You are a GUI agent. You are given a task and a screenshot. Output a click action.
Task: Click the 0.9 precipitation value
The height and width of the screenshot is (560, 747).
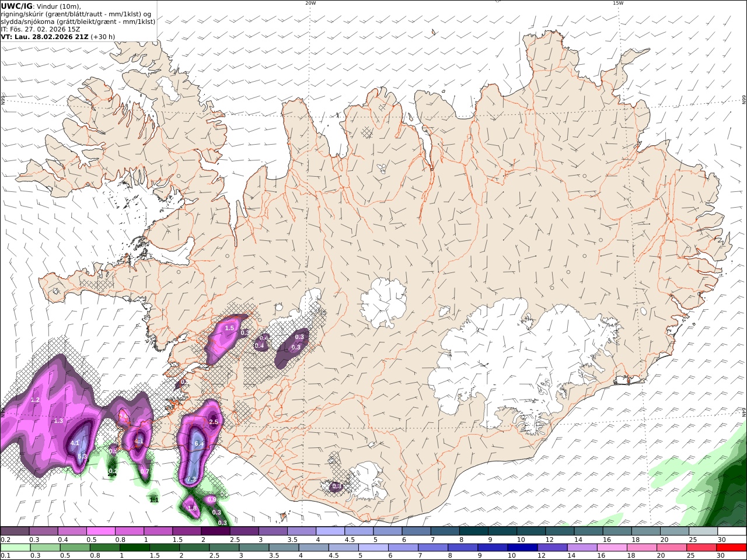point(212,499)
